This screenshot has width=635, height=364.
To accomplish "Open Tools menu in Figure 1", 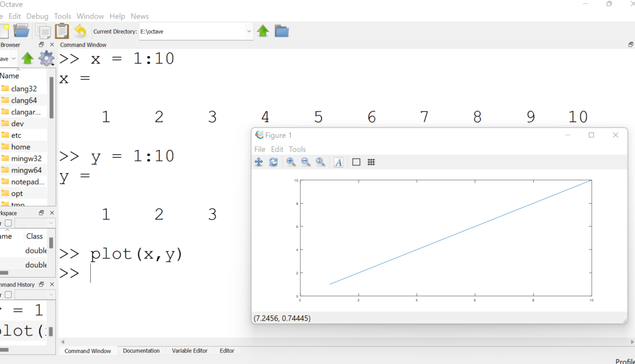I will coord(297,149).
